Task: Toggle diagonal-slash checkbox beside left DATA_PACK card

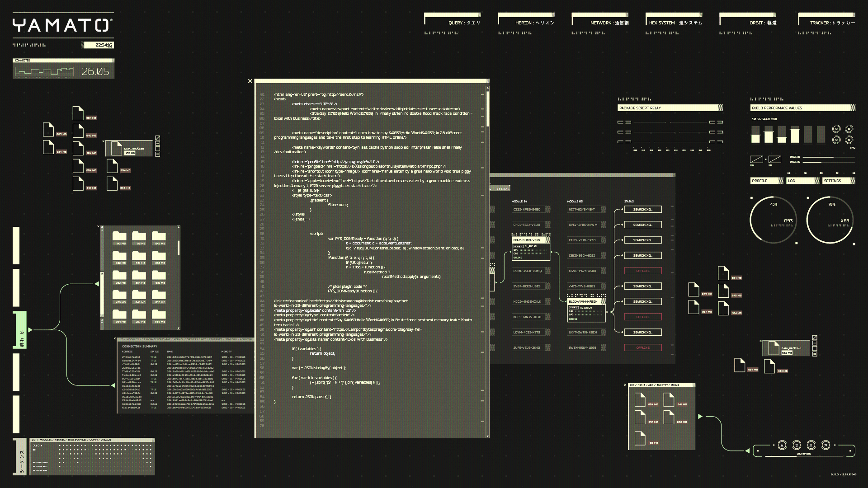Action: click(x=157, y=138)
